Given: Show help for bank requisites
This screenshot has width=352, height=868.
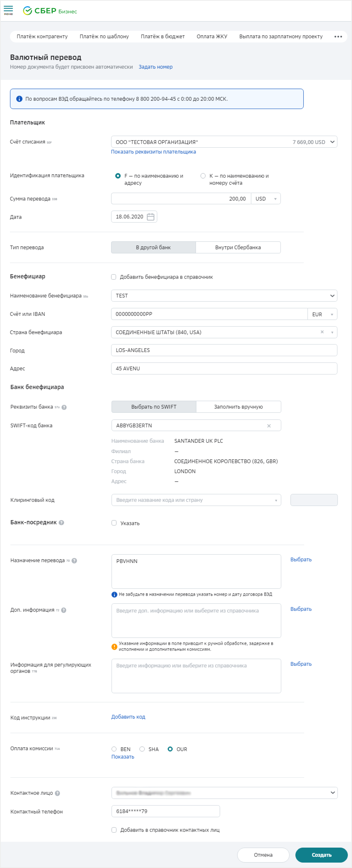Looking at the screenshot, I should [64, 407].
